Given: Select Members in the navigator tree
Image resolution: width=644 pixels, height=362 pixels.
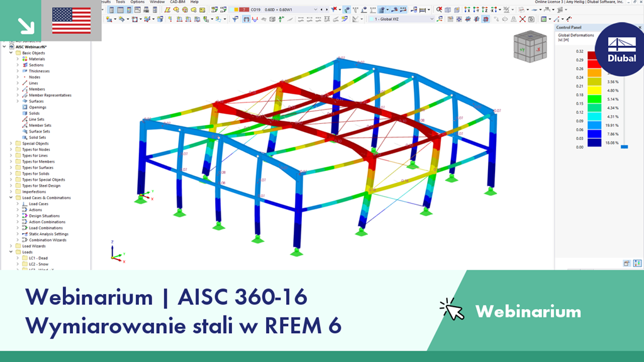Looking at the screenshot, I should (x=37, y=89).
